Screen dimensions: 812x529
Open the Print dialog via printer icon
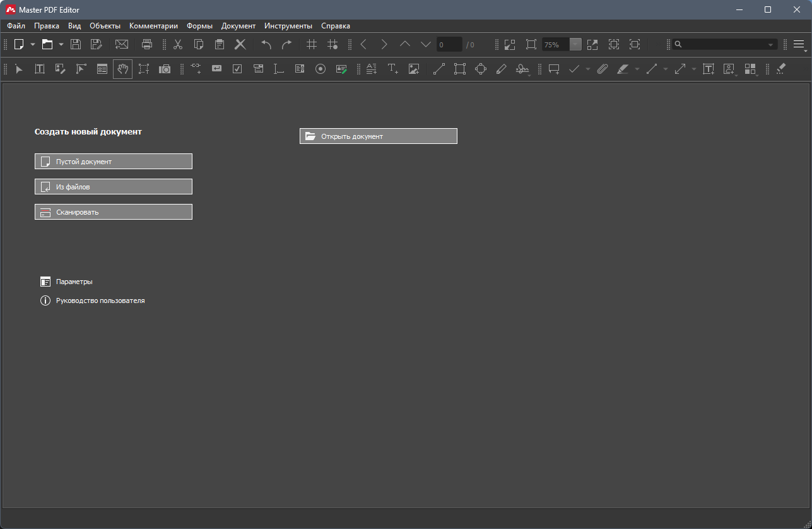tap(146, 44)
